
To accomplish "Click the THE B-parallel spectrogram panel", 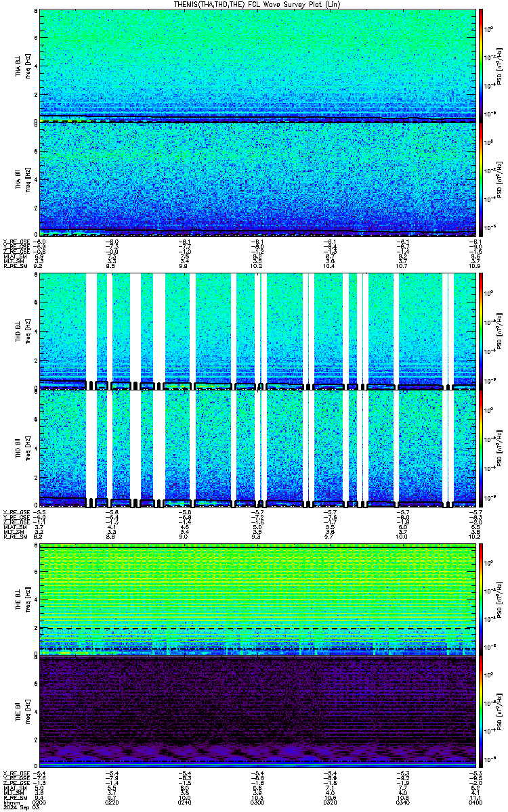I will (257, 713).
